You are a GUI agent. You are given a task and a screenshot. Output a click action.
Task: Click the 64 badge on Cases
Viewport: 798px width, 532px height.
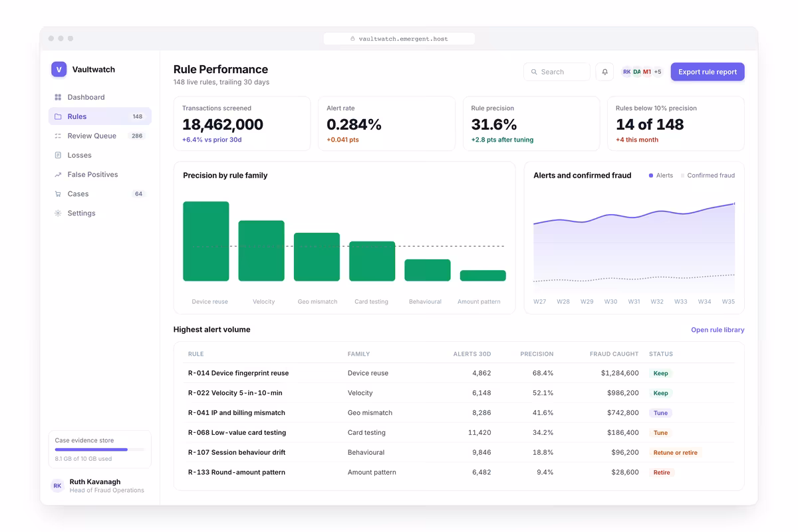138,194
